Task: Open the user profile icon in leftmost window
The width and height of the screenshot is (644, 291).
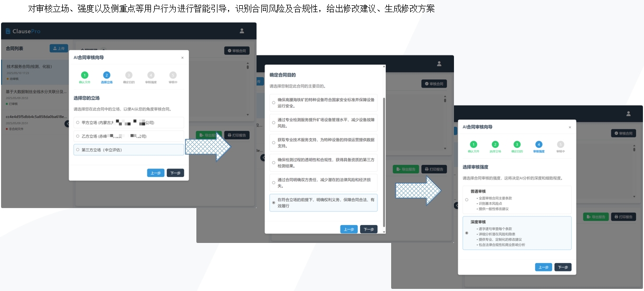Action: (x=242, y=31)
